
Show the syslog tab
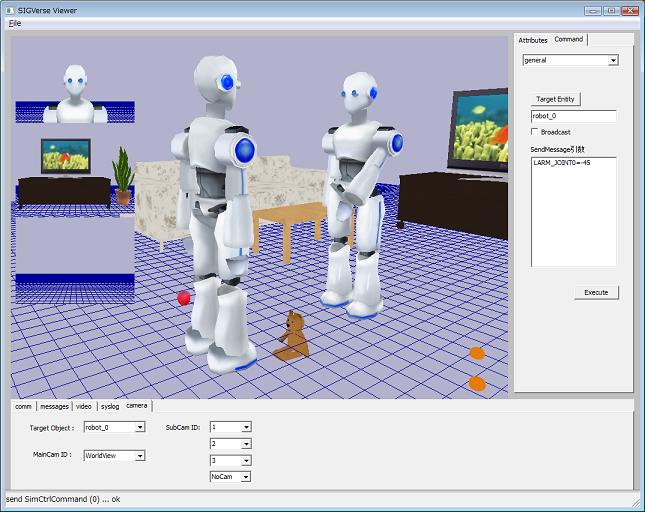[x=110, y=406]
